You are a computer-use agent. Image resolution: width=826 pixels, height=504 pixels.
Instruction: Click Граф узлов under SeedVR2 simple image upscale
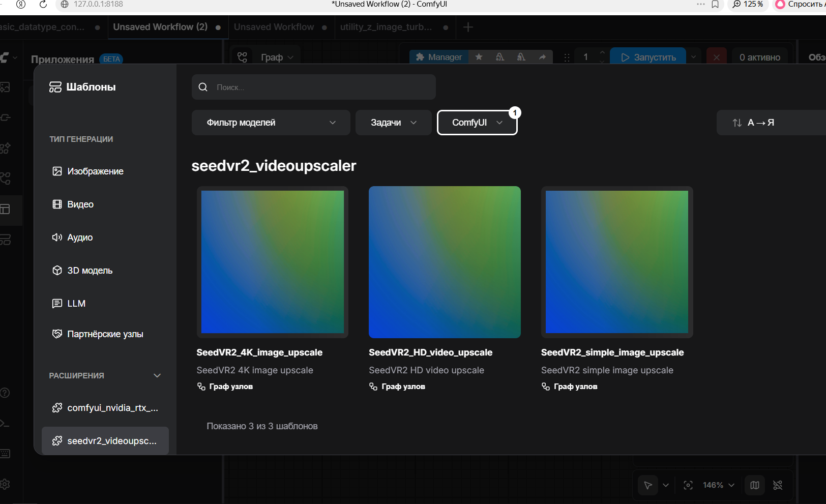click(570, 387)
